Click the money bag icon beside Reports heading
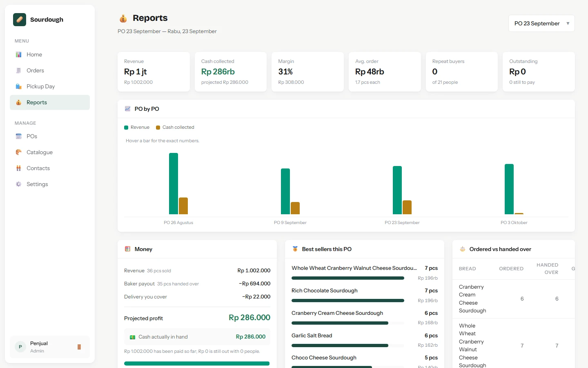The width and height of the screenshot is (588, 368). point(123,18)
